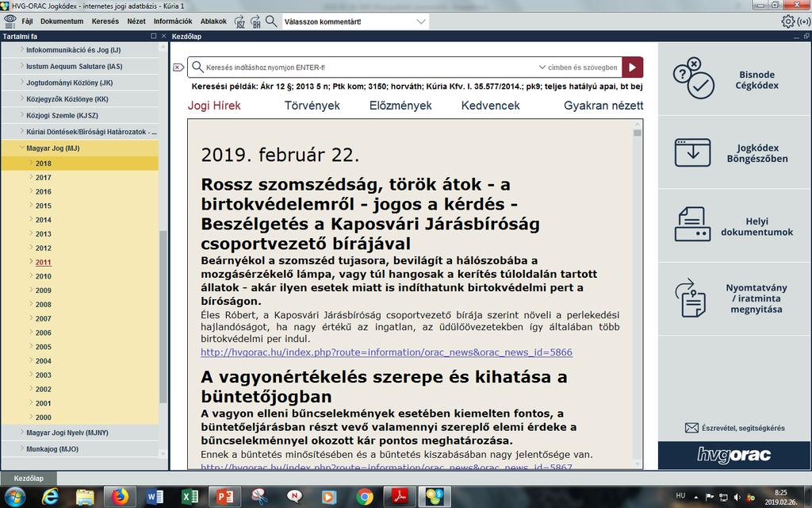812x508 pixels.
Task: Click the Helyi dokumentumok printer icon
Action: pyautogui.click(x=692, y=224)
